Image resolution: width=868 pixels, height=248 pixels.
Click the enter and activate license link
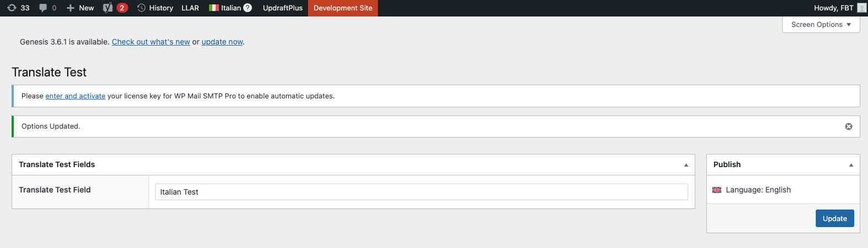[x=75, y=96]
